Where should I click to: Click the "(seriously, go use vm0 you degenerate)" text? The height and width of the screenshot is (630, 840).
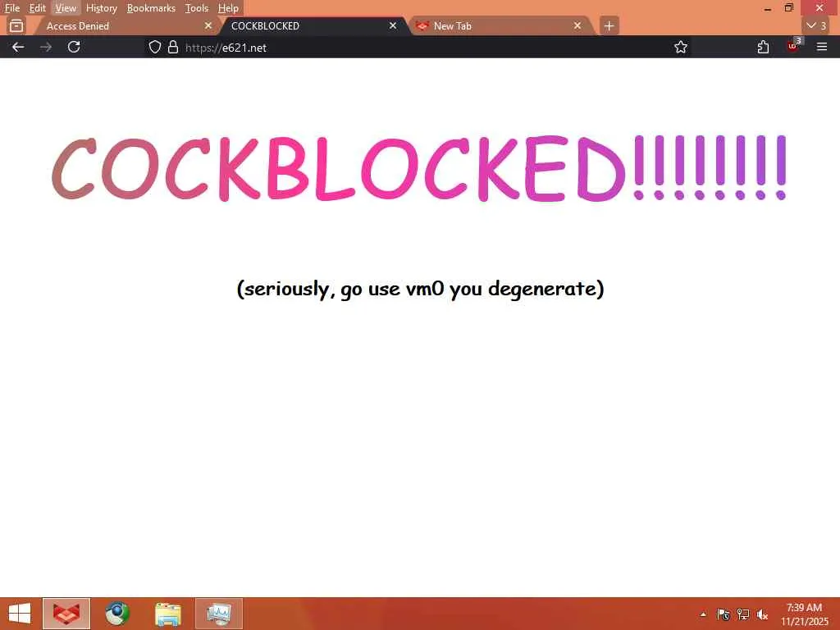click(421, 289)
